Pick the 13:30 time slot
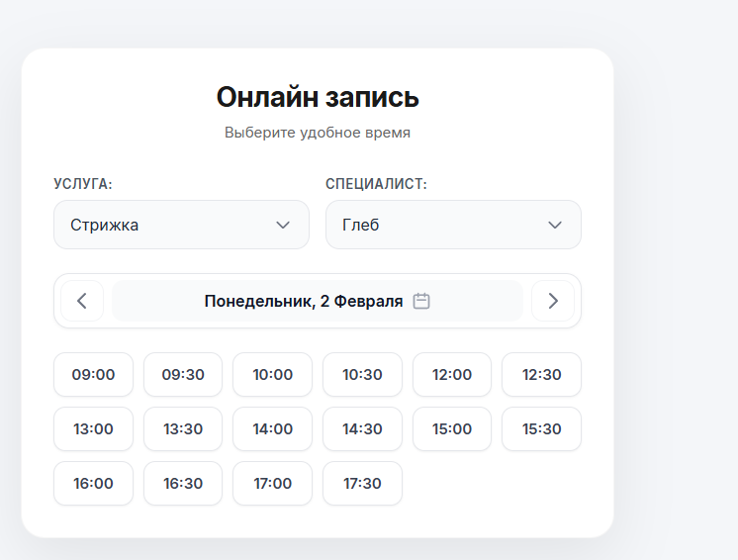Screen dimensions: 738x560 click(x=183, y=429)
